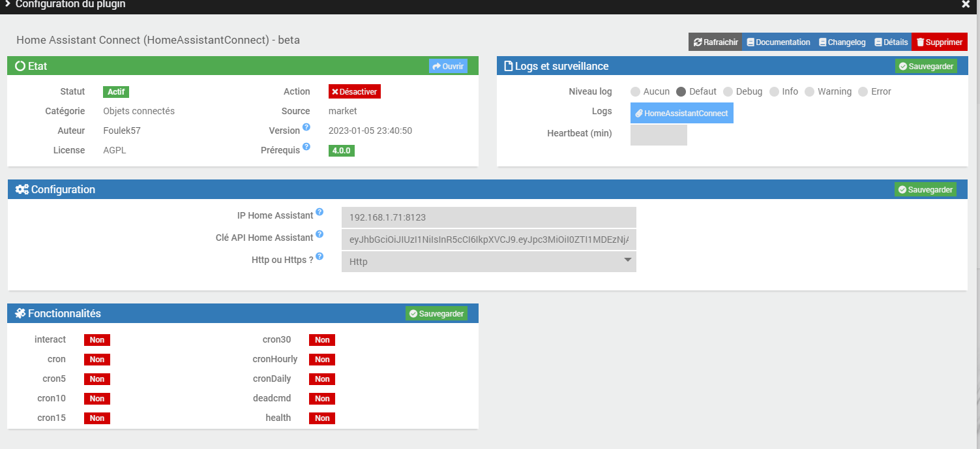Click the Ouvrir button in the Etat panel
This screenshot has height=449, width=980.
click(448, 66)
